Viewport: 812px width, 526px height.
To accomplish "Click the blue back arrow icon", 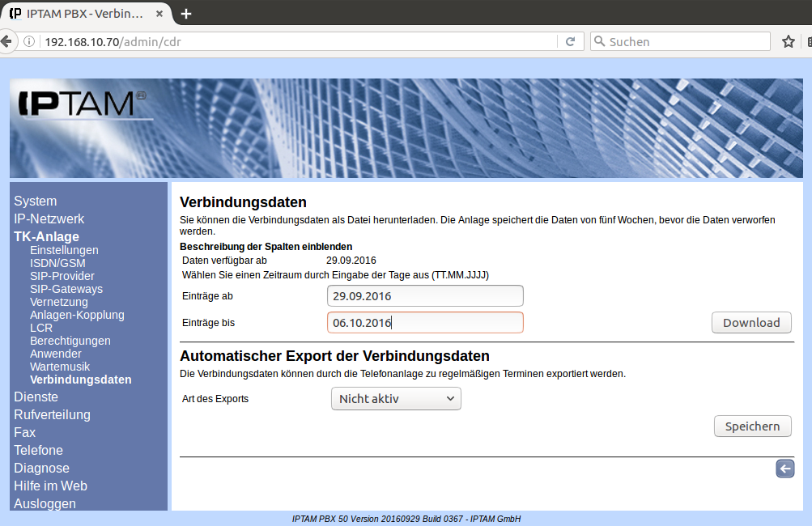I will click(784, 469).
